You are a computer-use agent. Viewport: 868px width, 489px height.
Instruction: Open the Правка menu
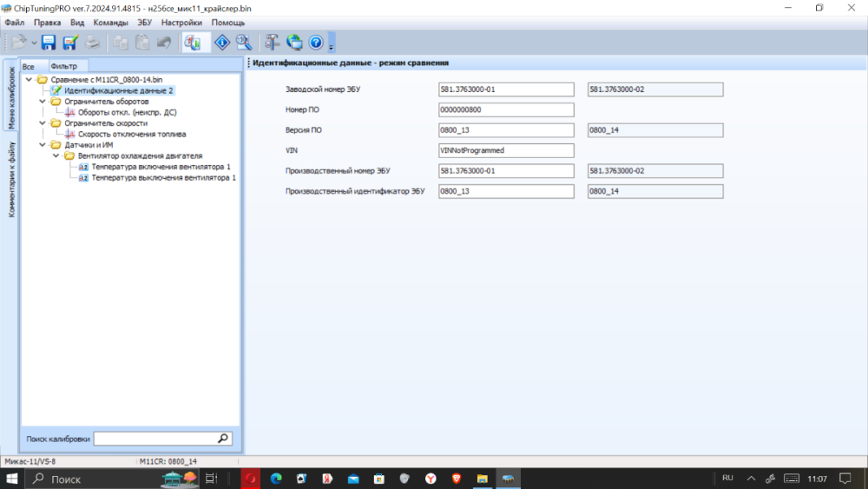click(x=47, y=23)
